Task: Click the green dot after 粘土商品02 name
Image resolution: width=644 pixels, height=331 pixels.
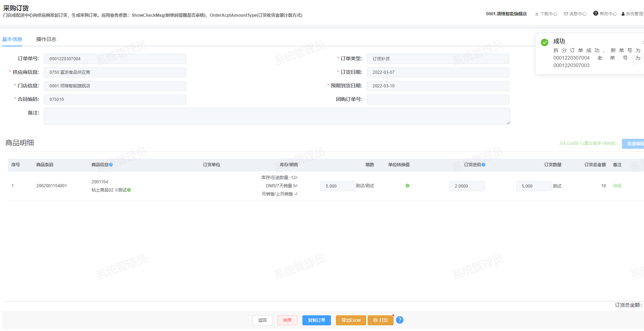Action: click(129, 190)
